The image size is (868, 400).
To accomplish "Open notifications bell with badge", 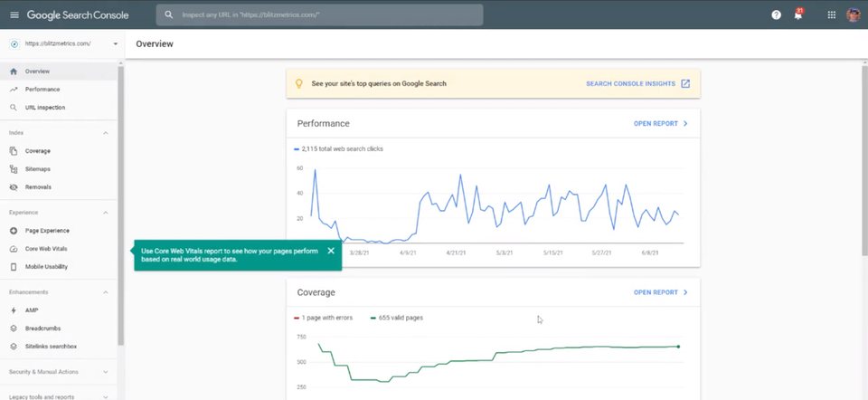I will point(798,14).
